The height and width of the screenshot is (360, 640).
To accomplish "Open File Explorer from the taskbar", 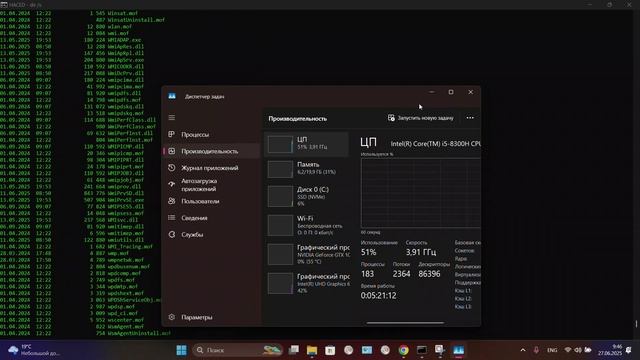I will [x=312, y=350].
